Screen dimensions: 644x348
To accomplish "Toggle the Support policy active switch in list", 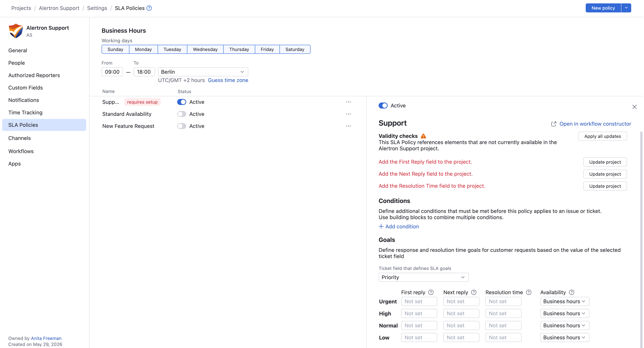I will click(182, 102).
